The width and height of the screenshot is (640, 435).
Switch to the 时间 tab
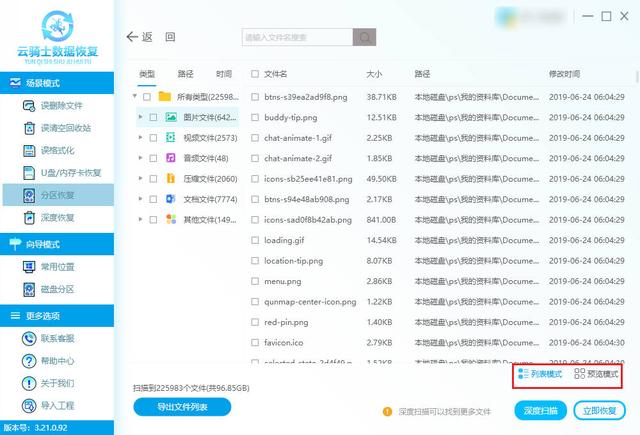point(224,74)
